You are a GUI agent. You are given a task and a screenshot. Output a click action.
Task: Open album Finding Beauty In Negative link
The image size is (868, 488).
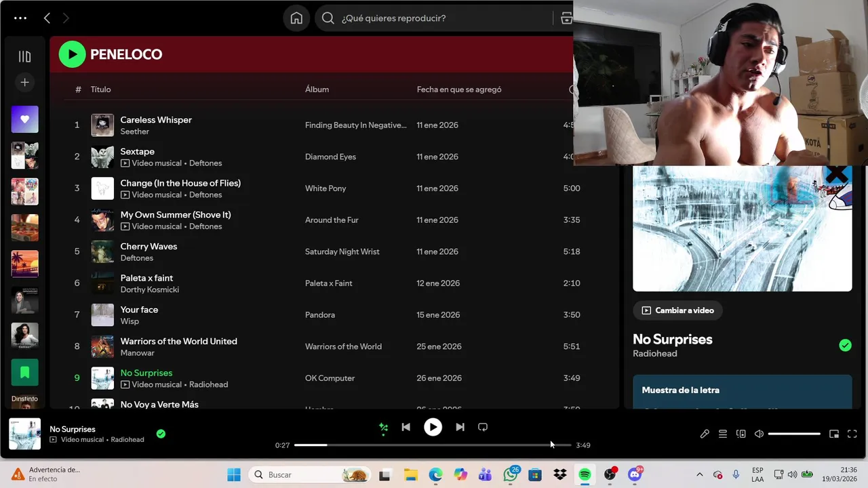pos(355,125)
